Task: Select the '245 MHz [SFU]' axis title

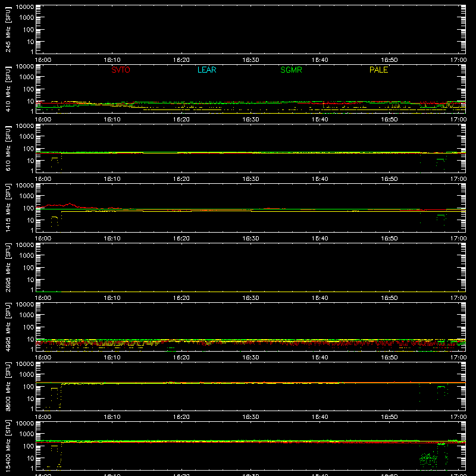Action: (8, 29)
